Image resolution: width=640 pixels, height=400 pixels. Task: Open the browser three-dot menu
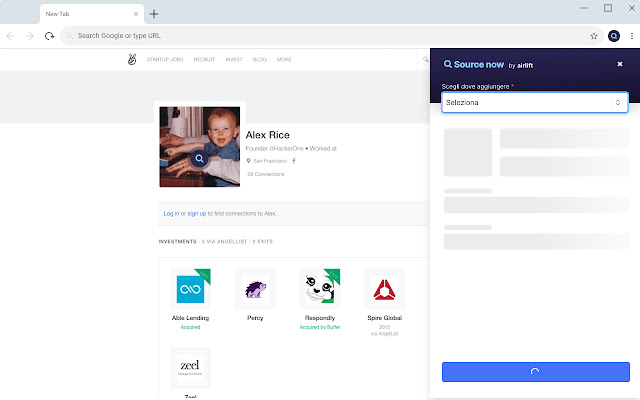(x=632, y=36)
